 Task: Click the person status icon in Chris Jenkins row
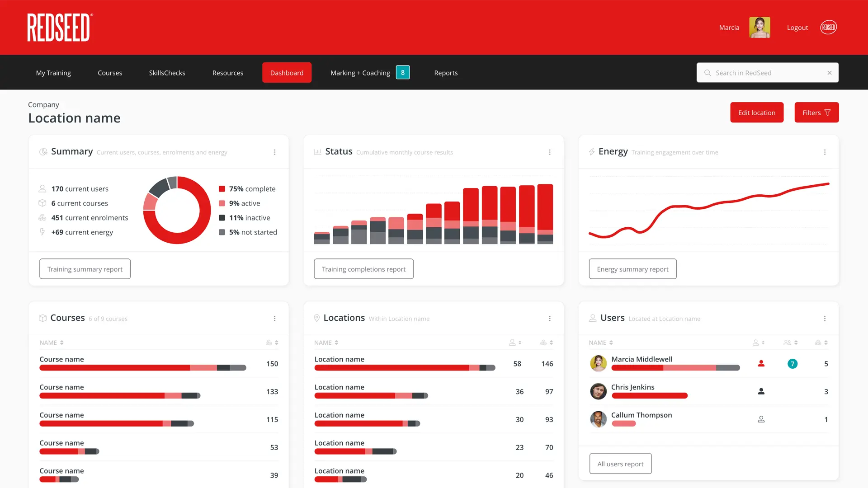761,391
